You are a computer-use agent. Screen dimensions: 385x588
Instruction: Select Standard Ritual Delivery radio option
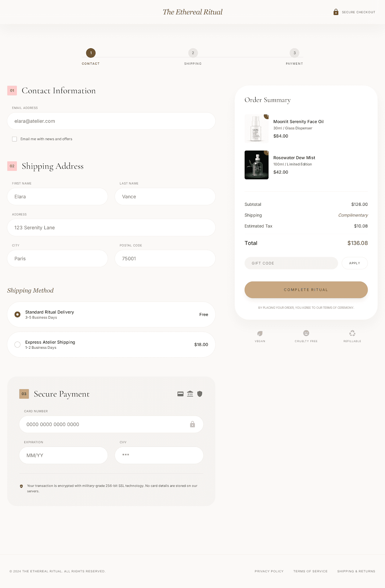tap(17, 315)
